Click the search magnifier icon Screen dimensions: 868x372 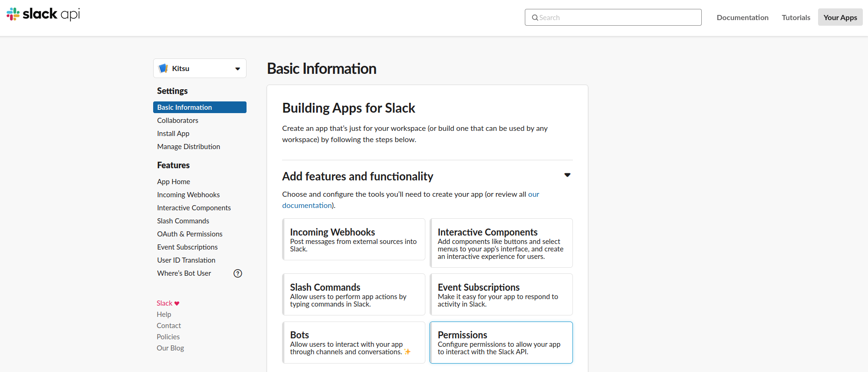[x=535, y=18]
